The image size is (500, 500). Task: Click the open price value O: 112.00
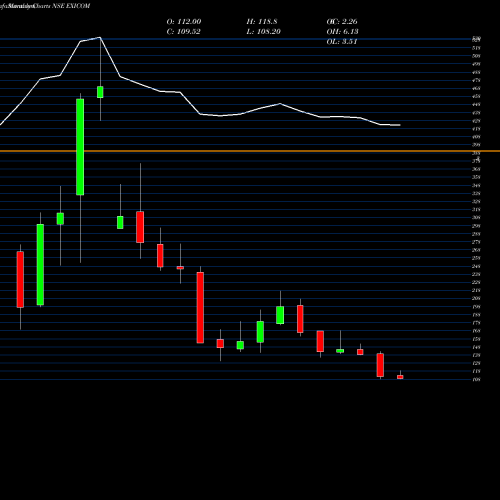coord(184,22)
